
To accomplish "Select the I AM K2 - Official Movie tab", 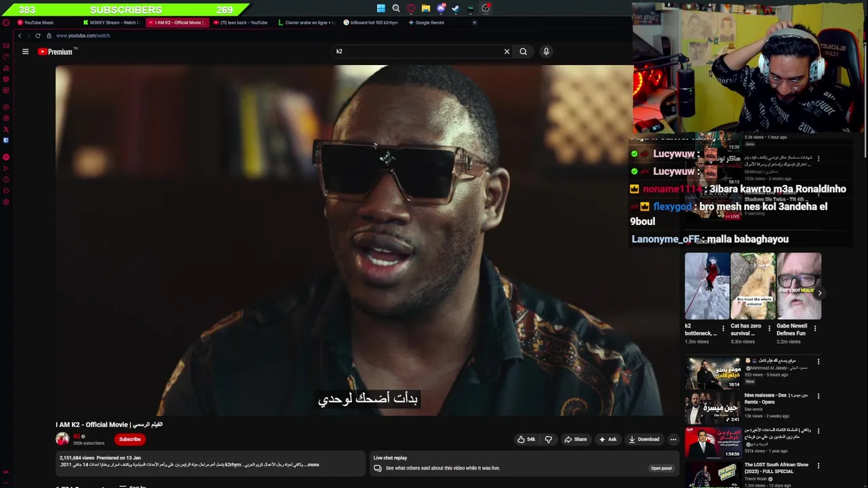I will pos(176,22).
